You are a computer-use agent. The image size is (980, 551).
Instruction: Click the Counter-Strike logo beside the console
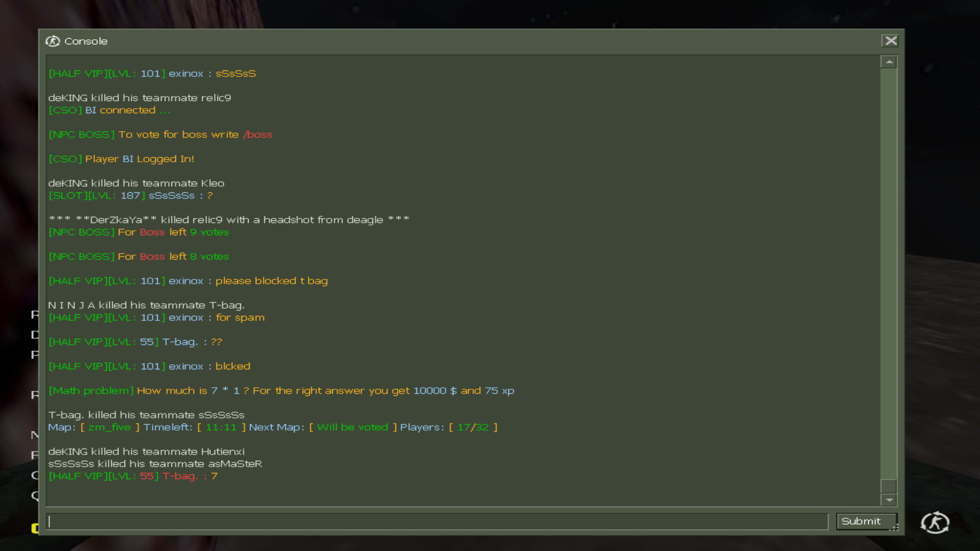coord(935,522)
